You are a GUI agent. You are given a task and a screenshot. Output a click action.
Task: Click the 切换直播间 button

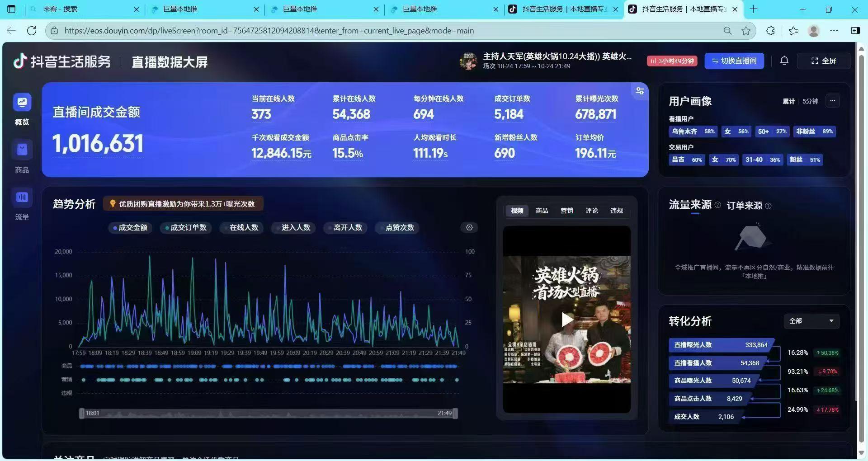(734, 61)
